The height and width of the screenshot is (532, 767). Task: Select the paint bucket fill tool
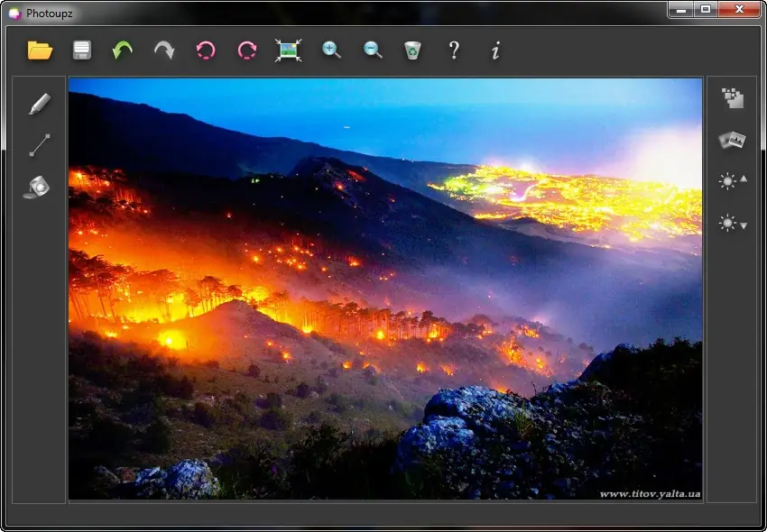[37, 188]
